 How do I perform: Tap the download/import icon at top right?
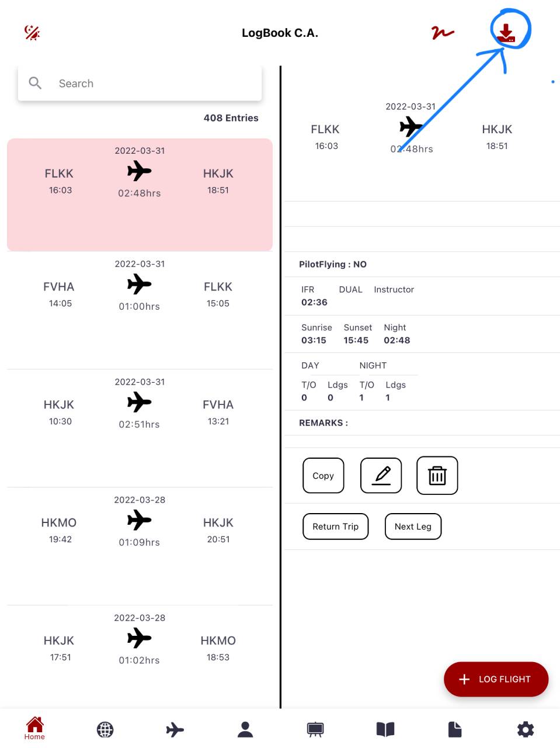(x=506, y=33)
